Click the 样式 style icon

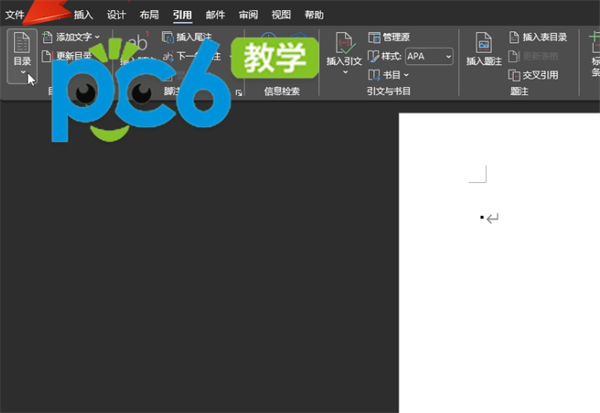pos(373,57)
